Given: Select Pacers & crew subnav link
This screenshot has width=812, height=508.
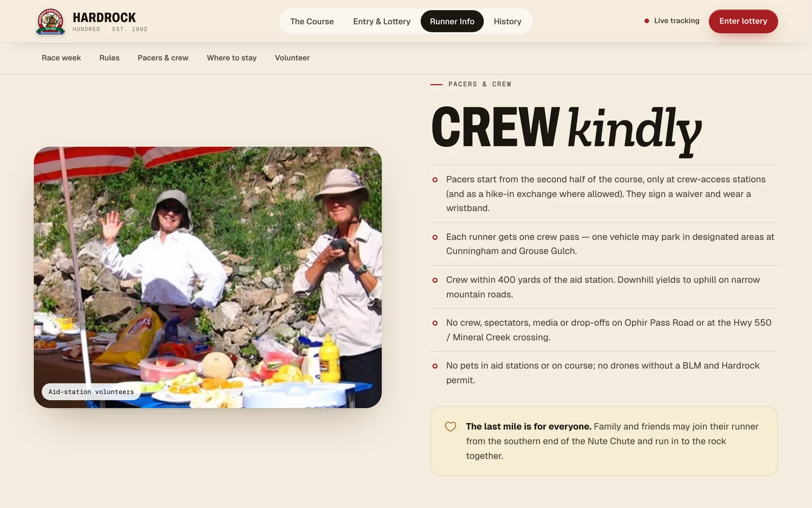Looking at the screenshot, I should [x=163, y=58].
